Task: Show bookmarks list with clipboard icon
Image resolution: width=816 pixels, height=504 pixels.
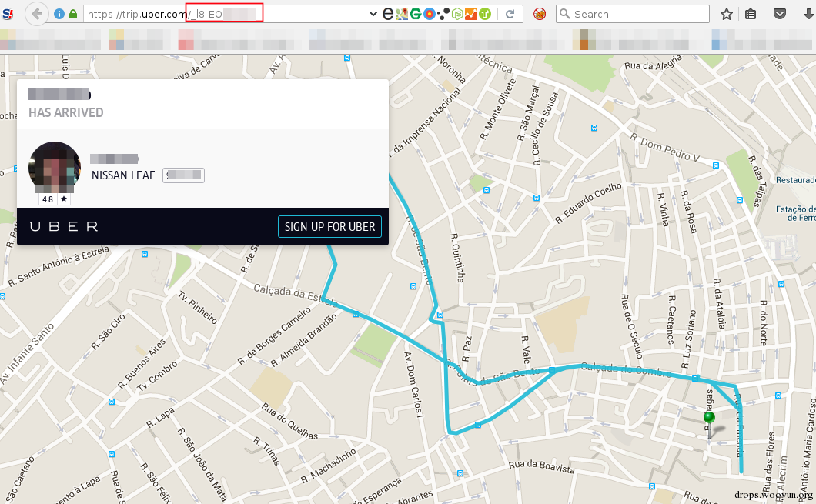Action: tap(751, 14)
